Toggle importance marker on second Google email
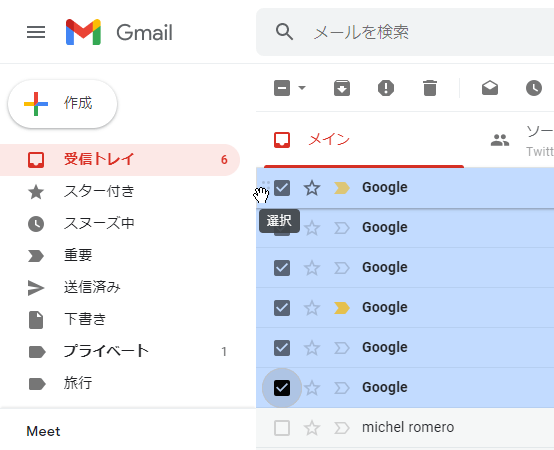 tap(342, 228)
